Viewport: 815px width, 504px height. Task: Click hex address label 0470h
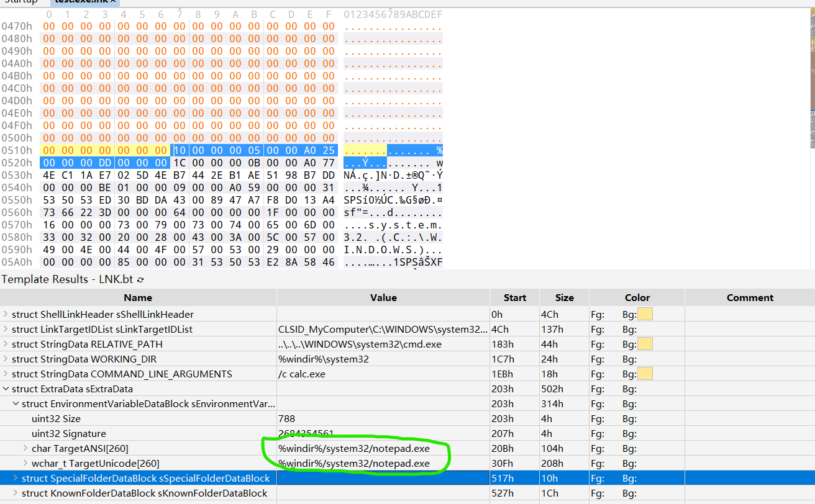coord(17,26)
